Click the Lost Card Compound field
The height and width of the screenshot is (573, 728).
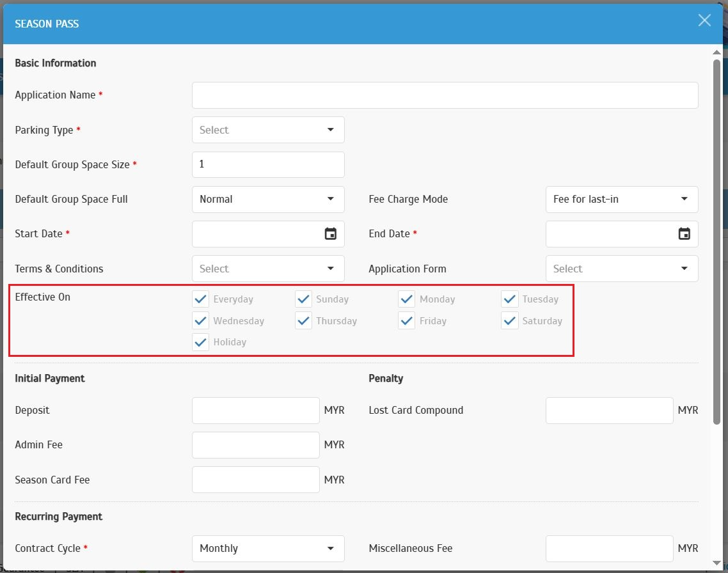pyautogui.click(x=609, y=411)
